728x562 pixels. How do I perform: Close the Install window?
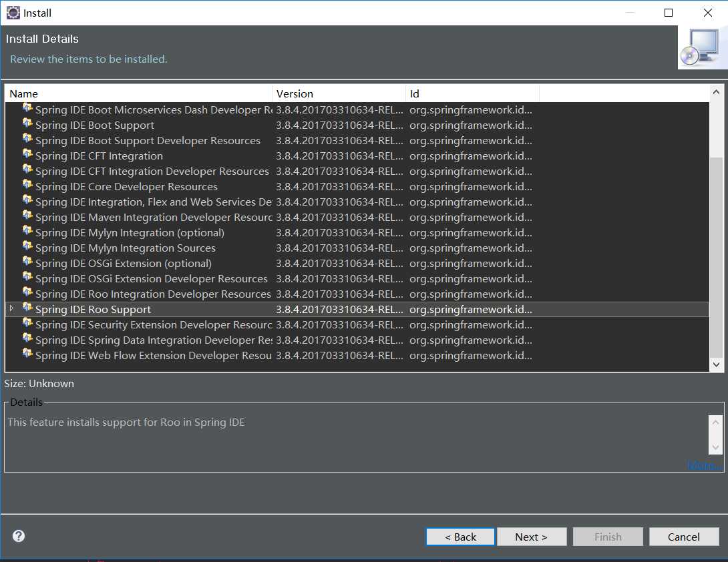707,13
